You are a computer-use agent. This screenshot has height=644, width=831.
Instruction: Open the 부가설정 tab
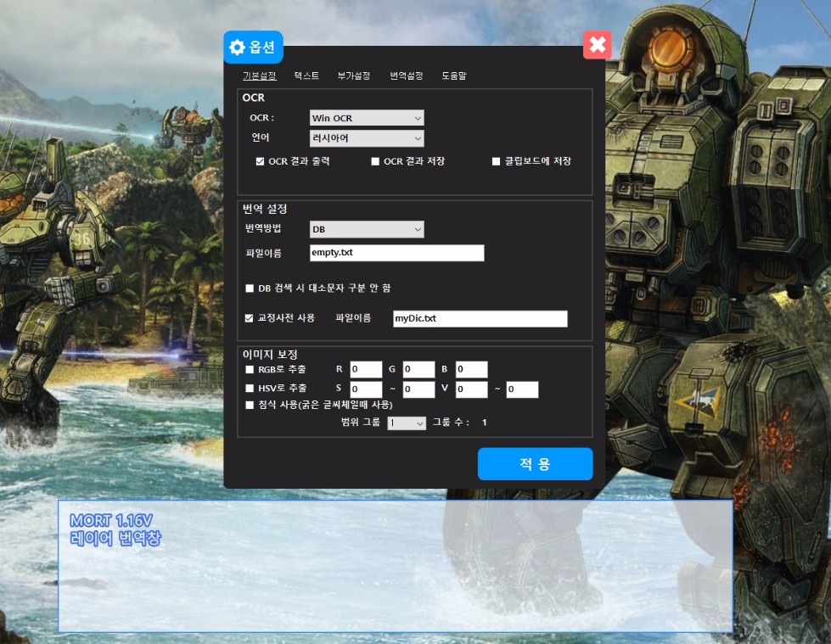point(353,76)
